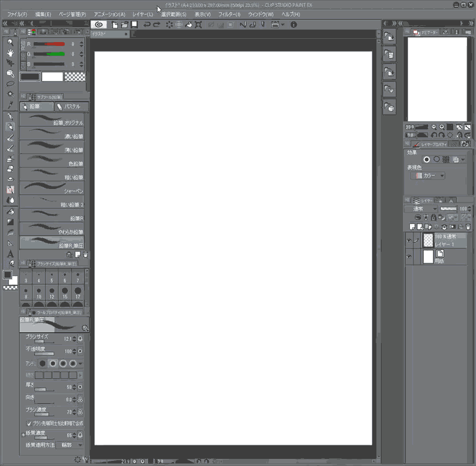This screenshot has width=476, height=466.
Task: Expand the Layer Property effects dropdown arrow
Action: (462, 159)
